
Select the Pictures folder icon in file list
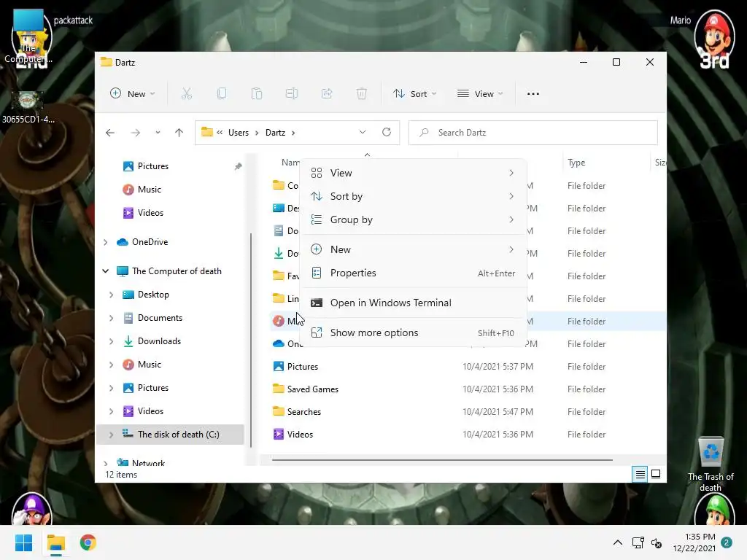(278, 367)
